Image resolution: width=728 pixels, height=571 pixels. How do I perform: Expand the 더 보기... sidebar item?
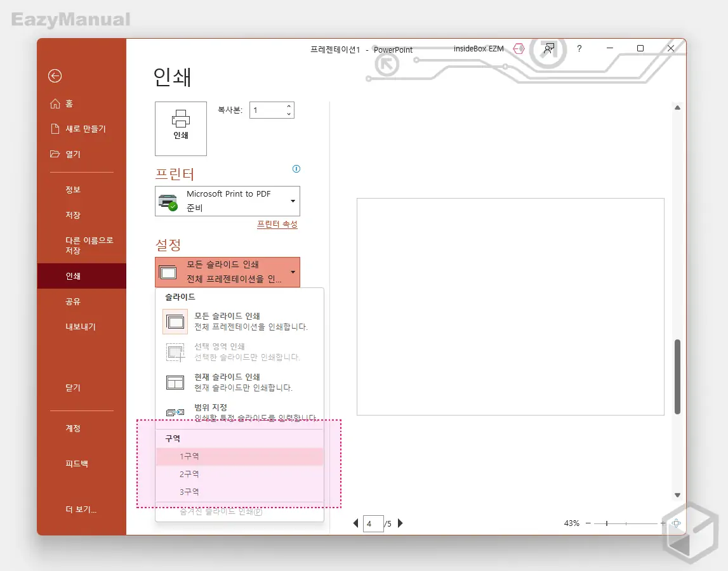pos(81,509)
